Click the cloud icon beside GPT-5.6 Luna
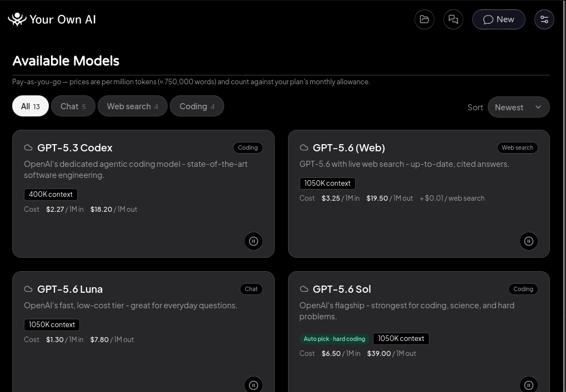 (28, 289)
